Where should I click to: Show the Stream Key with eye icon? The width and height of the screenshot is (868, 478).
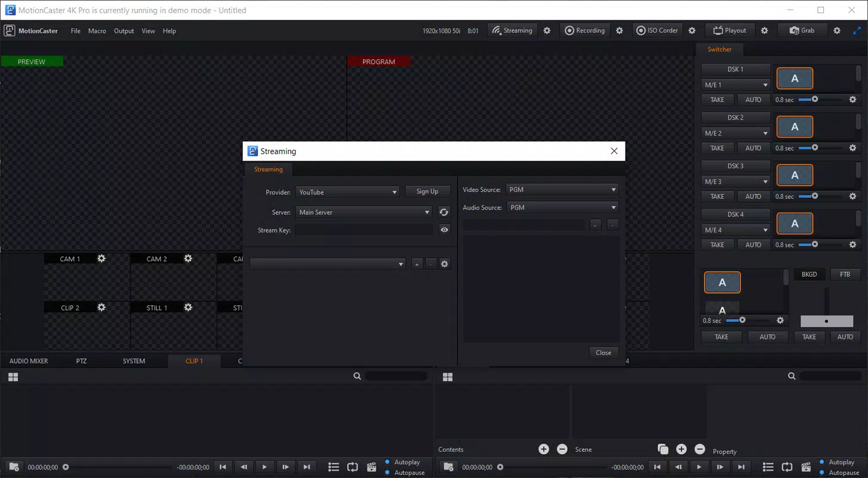point(444,229)
